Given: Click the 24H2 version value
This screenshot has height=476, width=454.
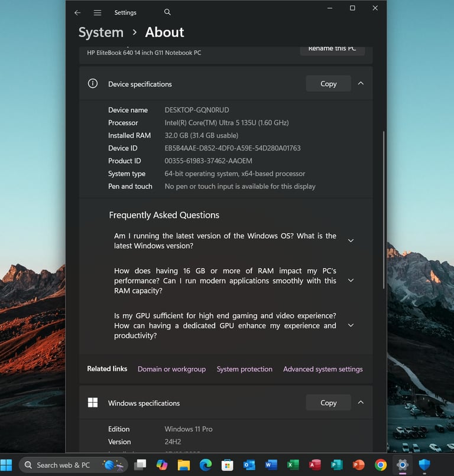Looking at the screenshot, I should pyautogui.click(x=173, y=442).
